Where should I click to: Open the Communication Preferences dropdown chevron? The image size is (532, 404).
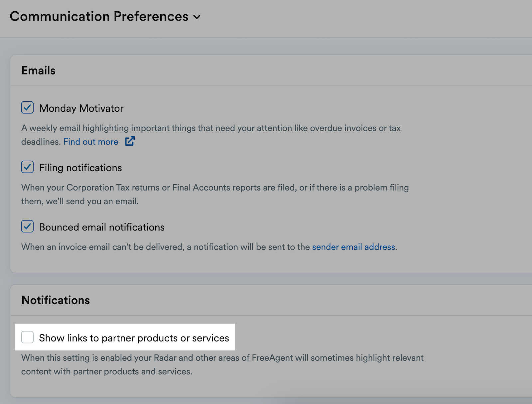197,17
